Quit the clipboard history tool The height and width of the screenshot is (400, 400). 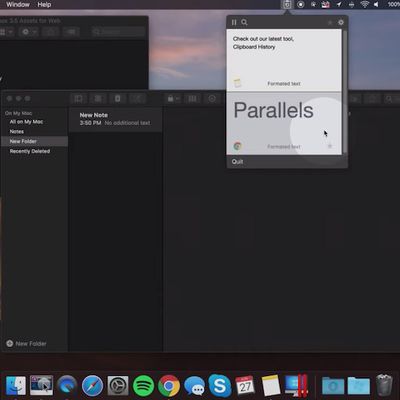tap(237, 162)
